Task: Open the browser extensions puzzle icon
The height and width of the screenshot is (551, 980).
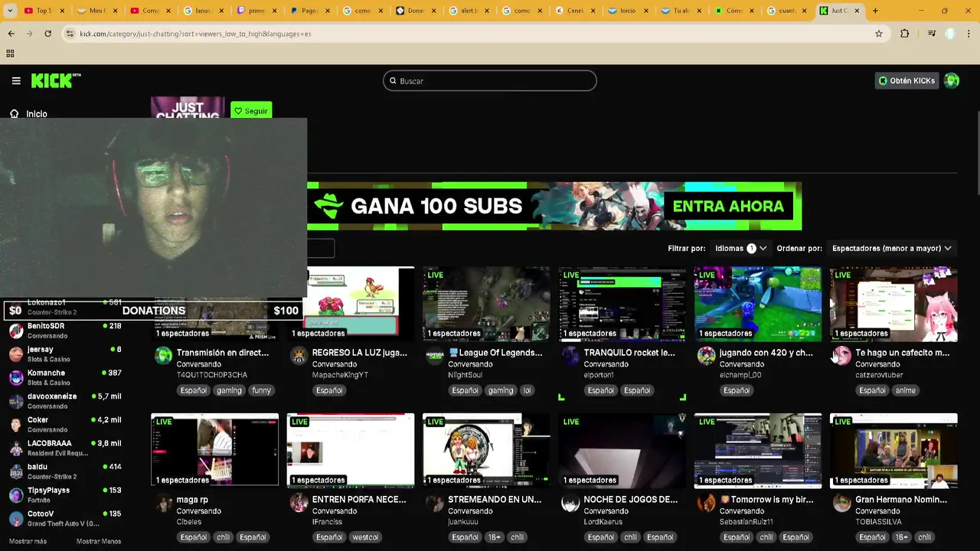Action: click(x=905, y=34)
